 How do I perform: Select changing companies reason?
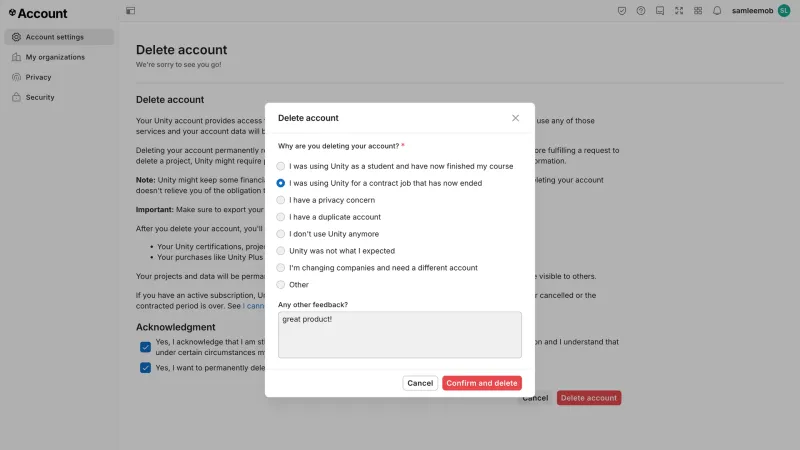click(281, 268)
